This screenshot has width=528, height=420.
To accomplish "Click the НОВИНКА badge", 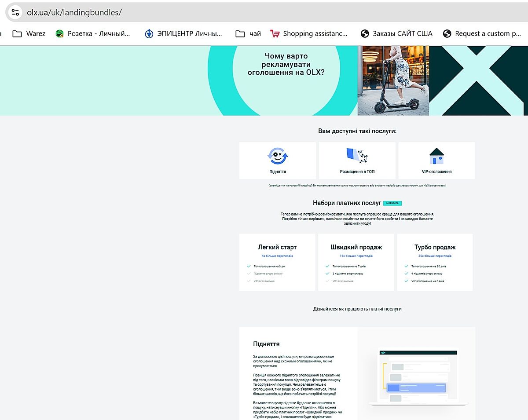I will point(392,203).
